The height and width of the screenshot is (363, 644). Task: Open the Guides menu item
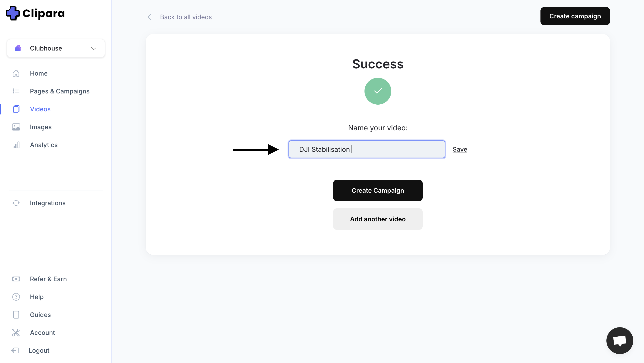coord(40,315)
